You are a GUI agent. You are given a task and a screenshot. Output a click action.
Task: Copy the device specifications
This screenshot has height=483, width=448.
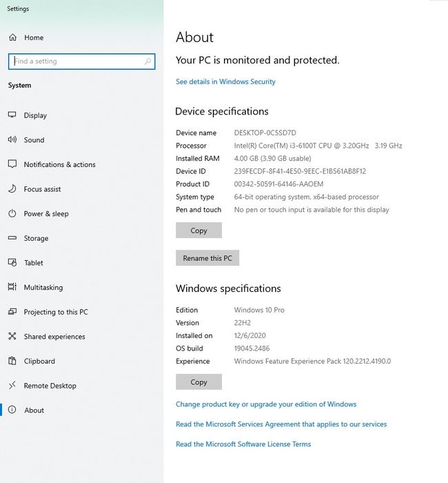pyautogui.click(x=198, y=230)
